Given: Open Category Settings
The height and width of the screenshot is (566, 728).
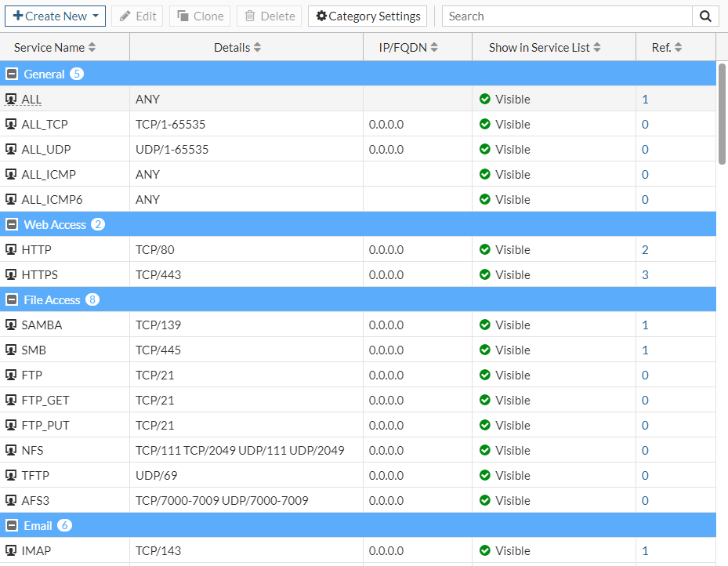Looking at the screenshot, I should [x=368, y=16].
